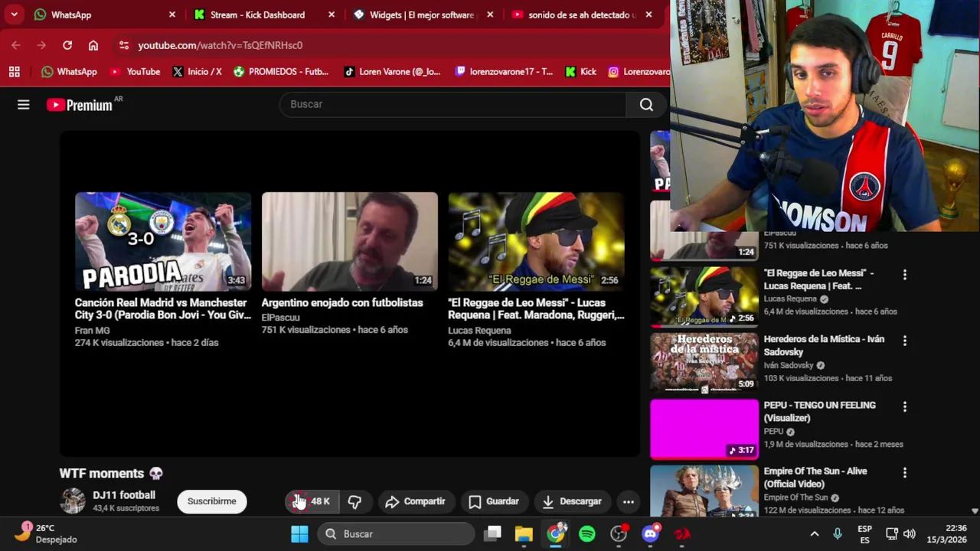Subscribe with the Suscribirme button
Screen dimensions: 980x551
click(x=211, y=501)
